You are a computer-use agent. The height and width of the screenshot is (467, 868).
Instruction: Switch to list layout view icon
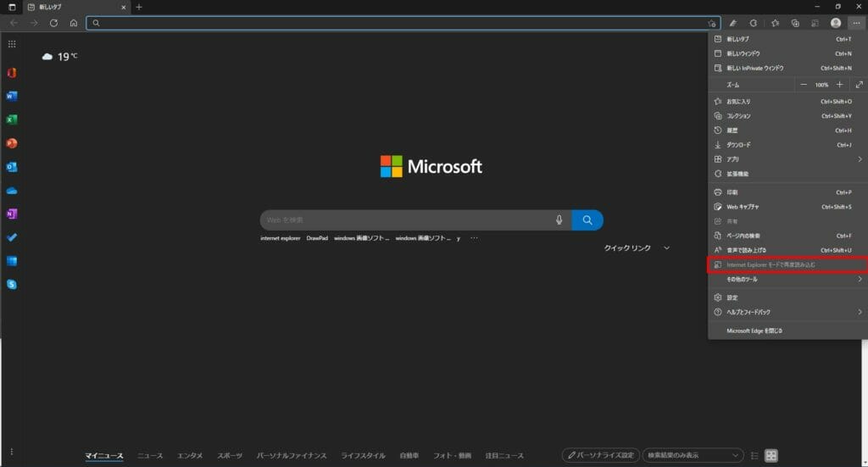pyautogui.click(x=754, y=455)
